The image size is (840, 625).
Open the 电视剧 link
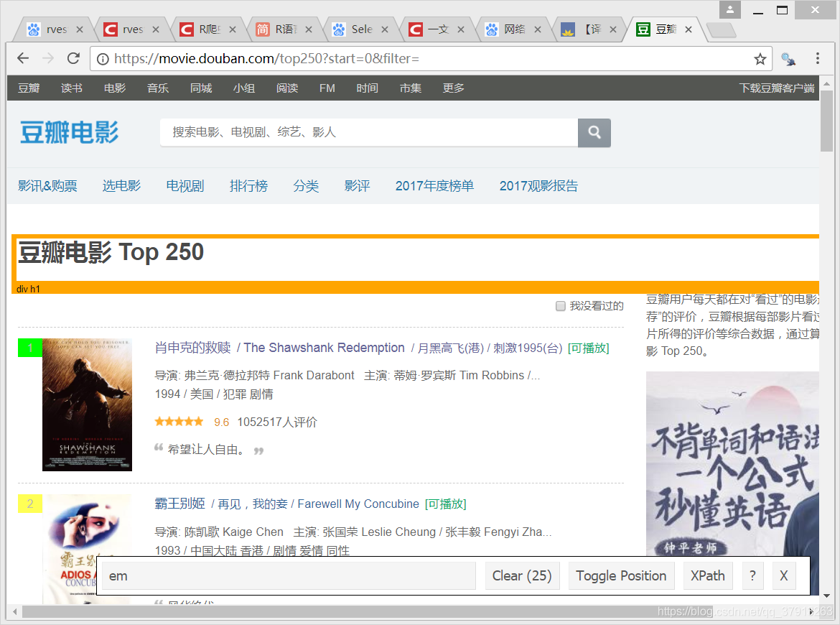pyautogui.click(x=185, y=186)
